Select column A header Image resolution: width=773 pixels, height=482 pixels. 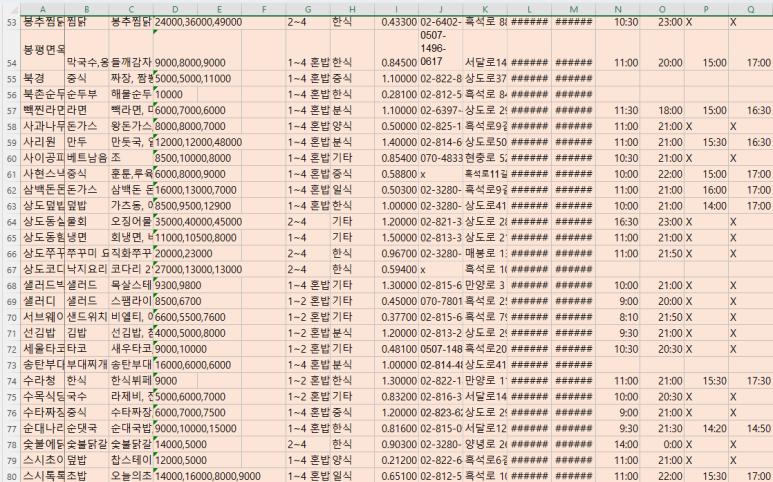pos(42,9)
